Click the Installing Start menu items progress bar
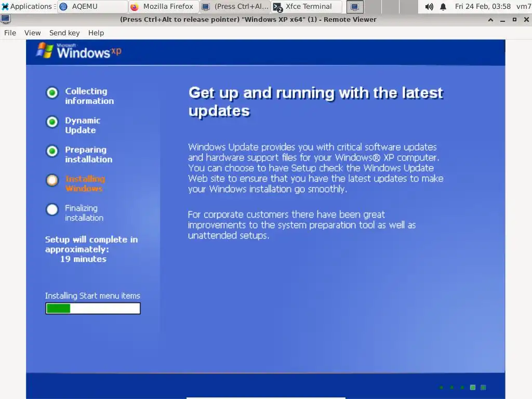 [93, 309]
